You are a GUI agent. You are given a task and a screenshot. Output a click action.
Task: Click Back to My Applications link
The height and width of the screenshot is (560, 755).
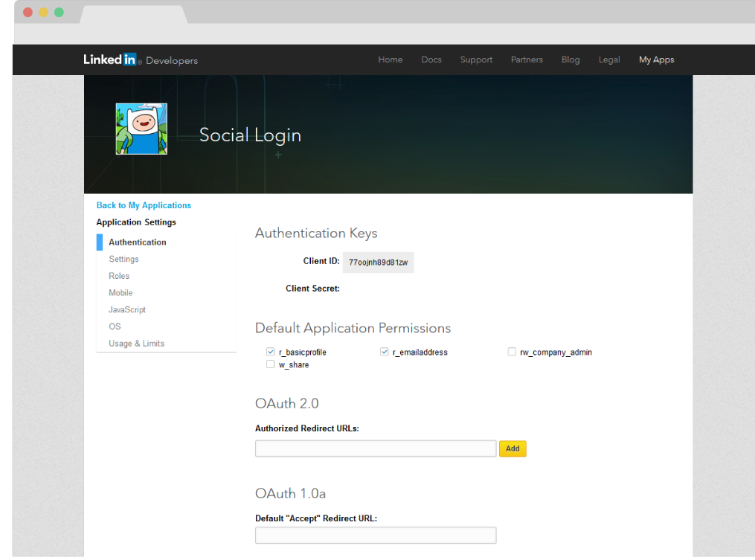pos(144,205)
